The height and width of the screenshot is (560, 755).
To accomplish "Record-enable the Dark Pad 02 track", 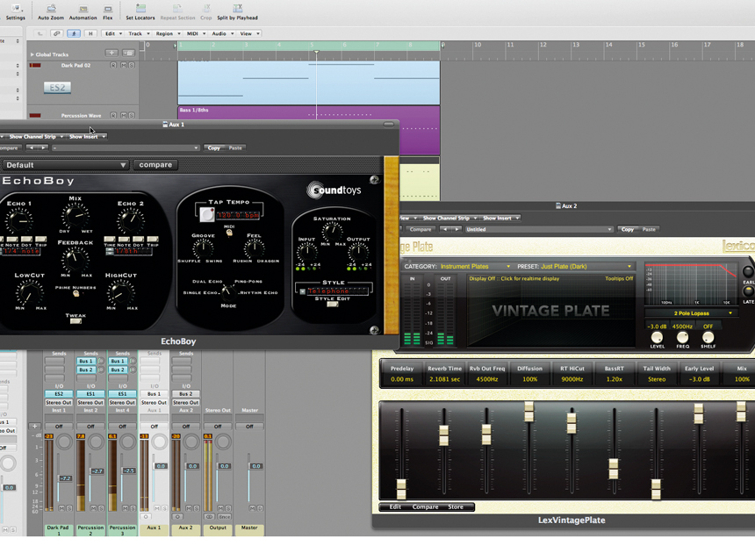I will [x=113, y=65].
